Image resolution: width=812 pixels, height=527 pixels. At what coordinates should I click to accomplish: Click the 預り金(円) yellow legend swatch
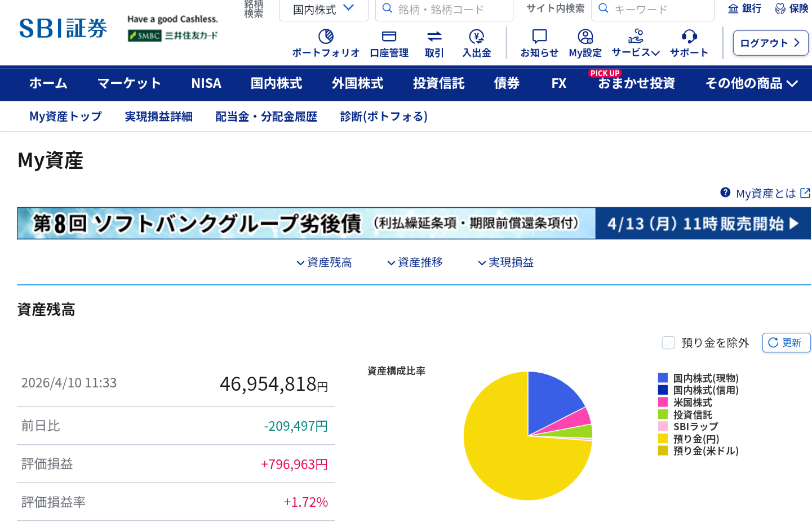(x=663, y=439)
